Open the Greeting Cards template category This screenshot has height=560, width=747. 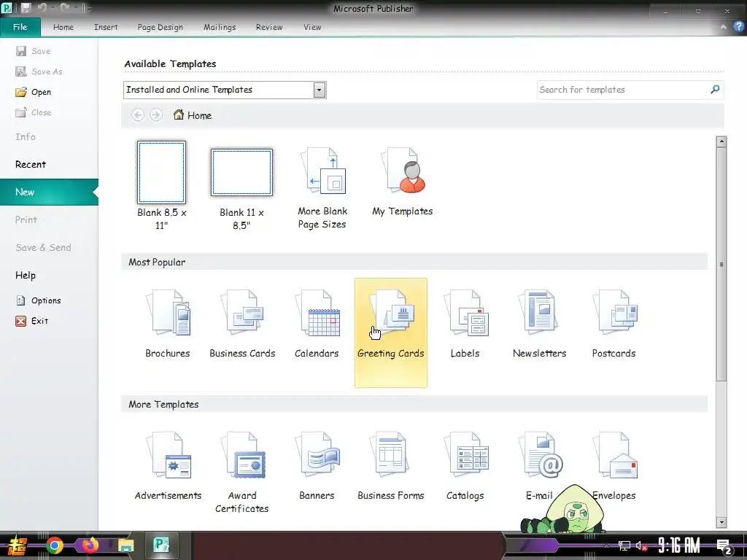(x=391, y=332)
